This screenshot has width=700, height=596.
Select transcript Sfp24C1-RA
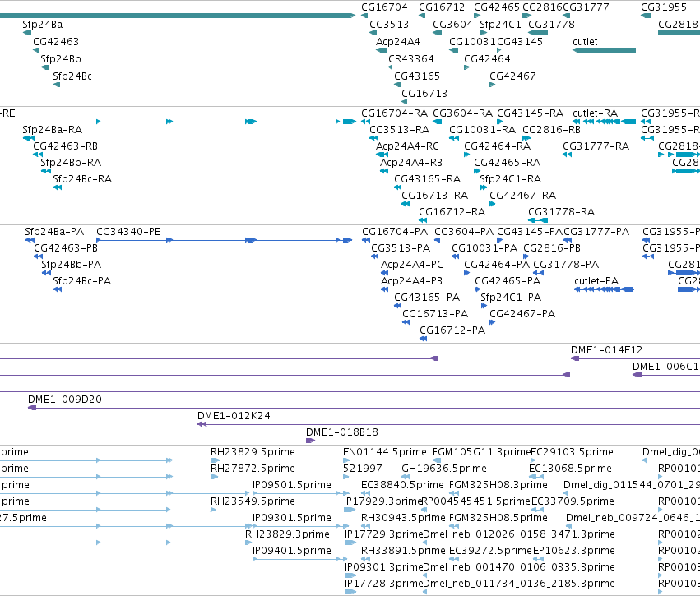pos(510,179)
